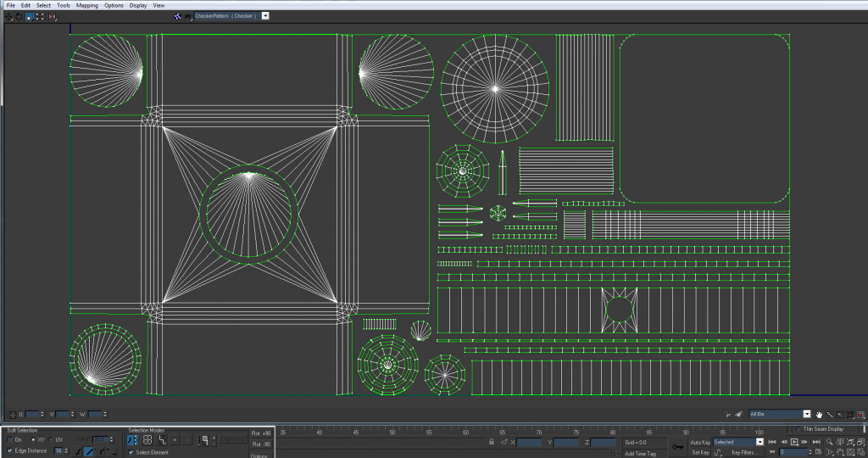Uncheck the Select Element checkbox
This screenshot has width=868, height=458.
pyautogui.click(x=131, y=453)
